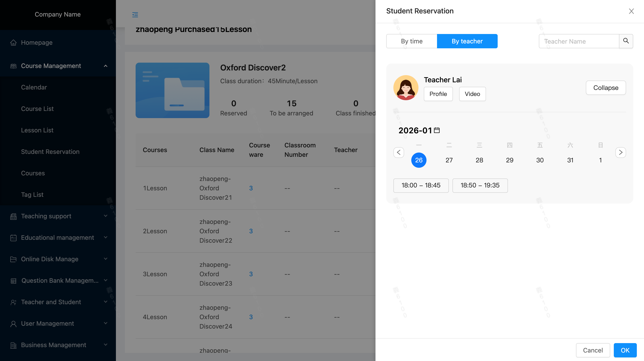Click Teacher Lai's avatar image
This screenshot has width=644, height=361.
coord(406,88)
